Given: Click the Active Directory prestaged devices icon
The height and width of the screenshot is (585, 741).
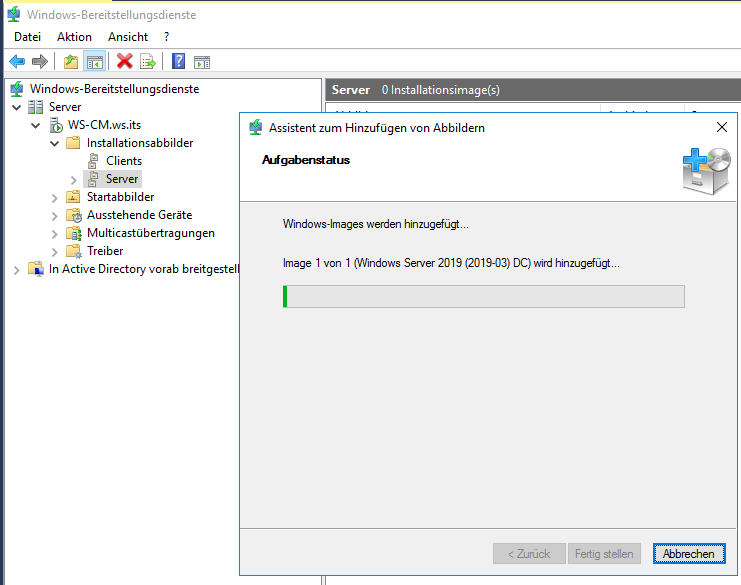Looking at the screenshot, I should (36, 269).
